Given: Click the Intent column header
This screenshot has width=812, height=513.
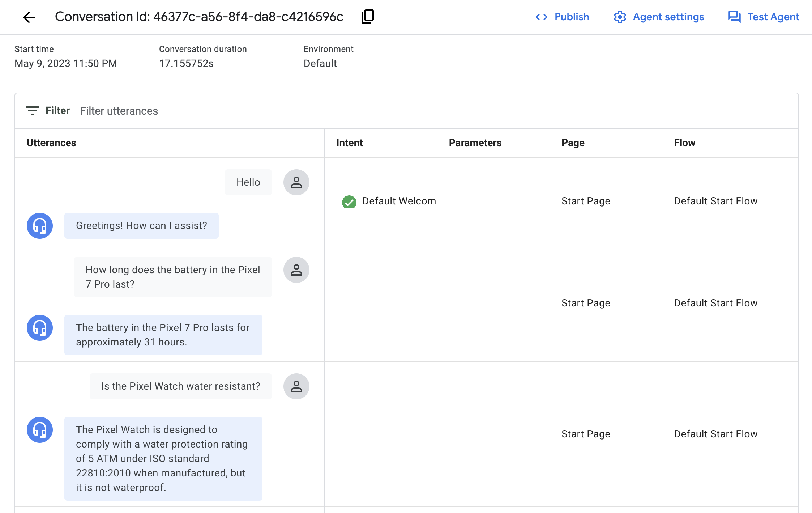Looking at the screenshot, I should tap(349, 143).
